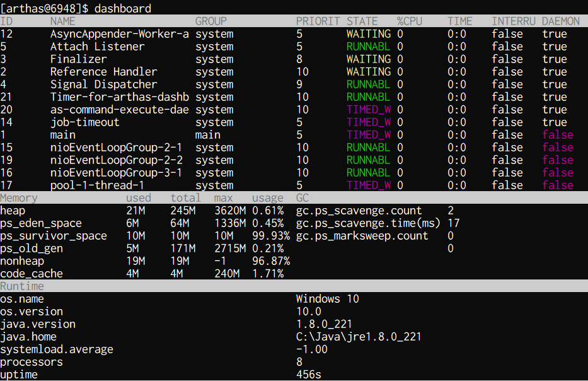Click heap max value 3620M
588x381 pixels.
(230, 211)
